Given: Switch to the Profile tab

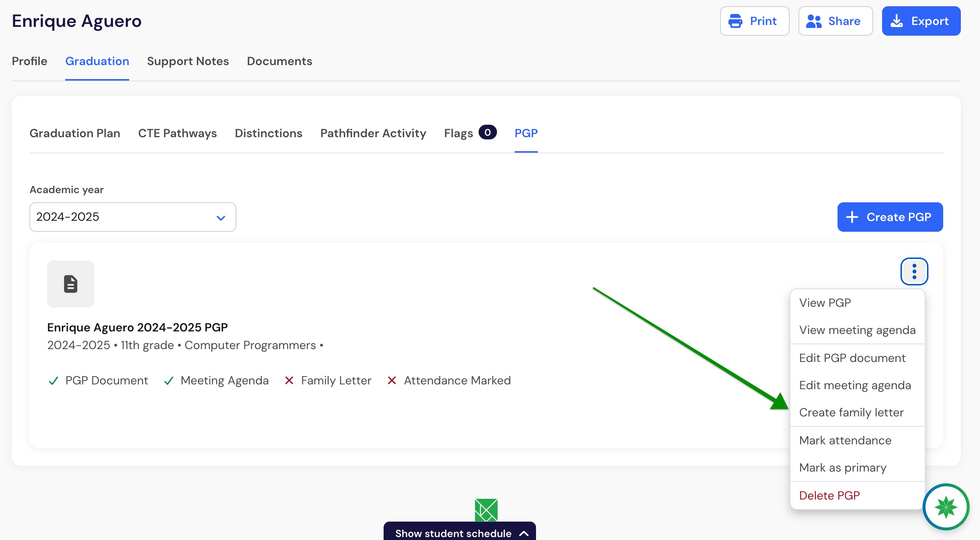Looking at the screenshot, I should click(30, 61).
